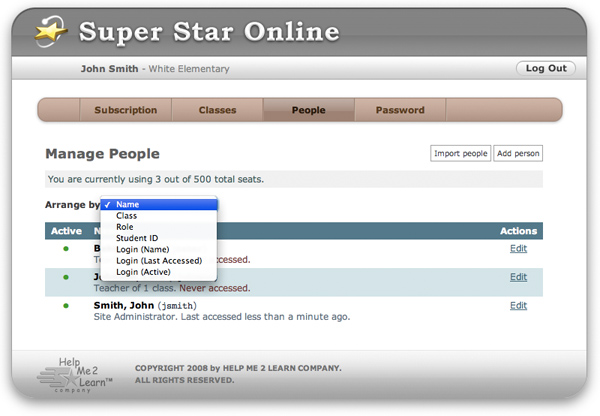Click the green active dot in first row
The width and height of the screenshot is (600, 416).
66,248
